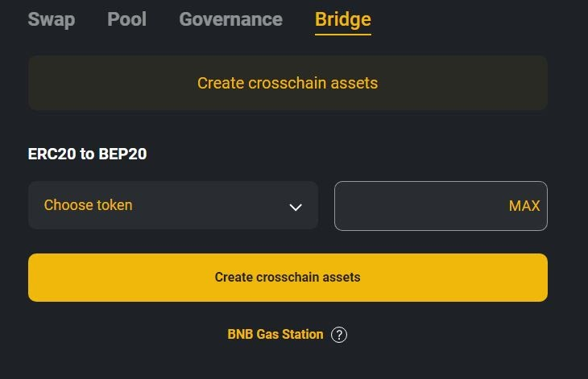The width and height of the screenshot is (588, 379).
Task: Open the BNB Gas Station link
Action: [x=275, y=334]
